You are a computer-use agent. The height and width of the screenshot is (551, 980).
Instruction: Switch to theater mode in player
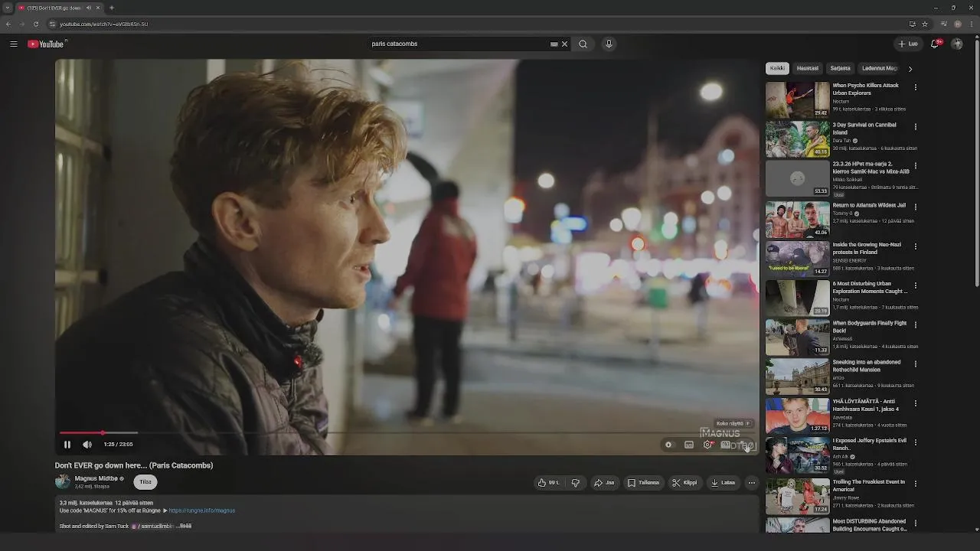tap(726, 445)
